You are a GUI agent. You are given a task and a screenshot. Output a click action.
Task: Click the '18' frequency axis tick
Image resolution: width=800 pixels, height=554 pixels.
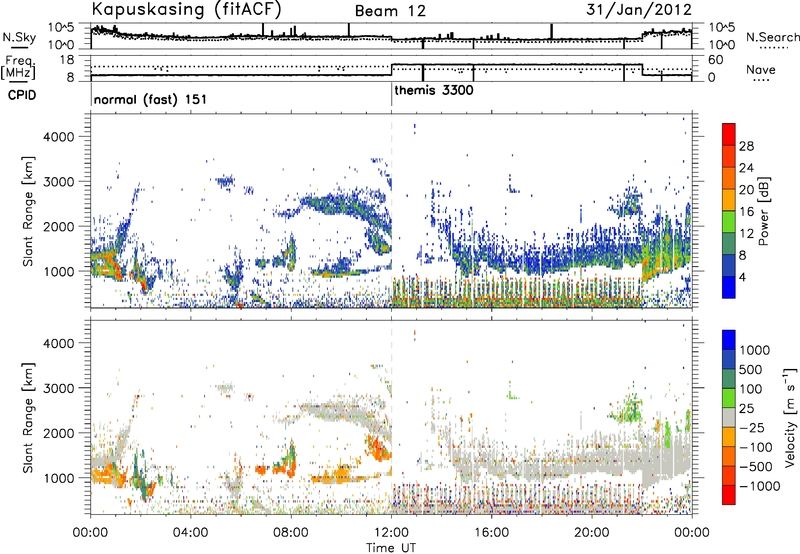coord(67,60)
